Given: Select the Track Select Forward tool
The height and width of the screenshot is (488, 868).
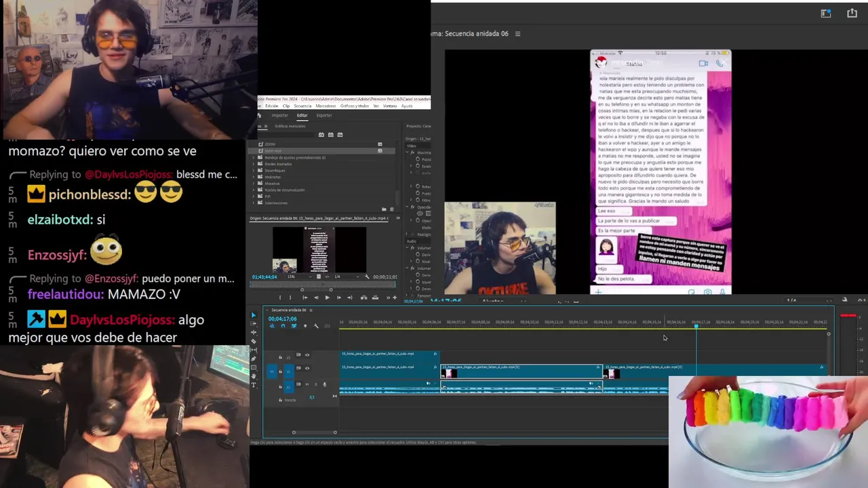Looking at the screenshot, I should pos(254,324).
